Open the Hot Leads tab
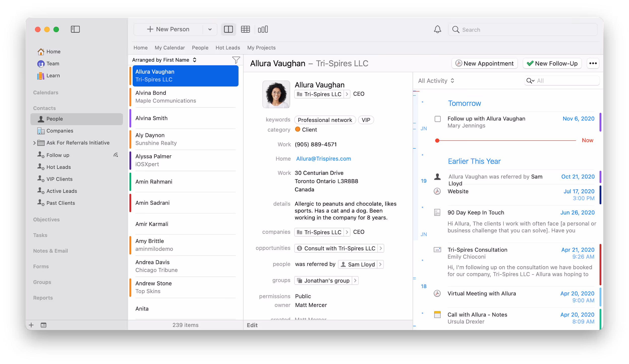629x364 pixels. 227,48
